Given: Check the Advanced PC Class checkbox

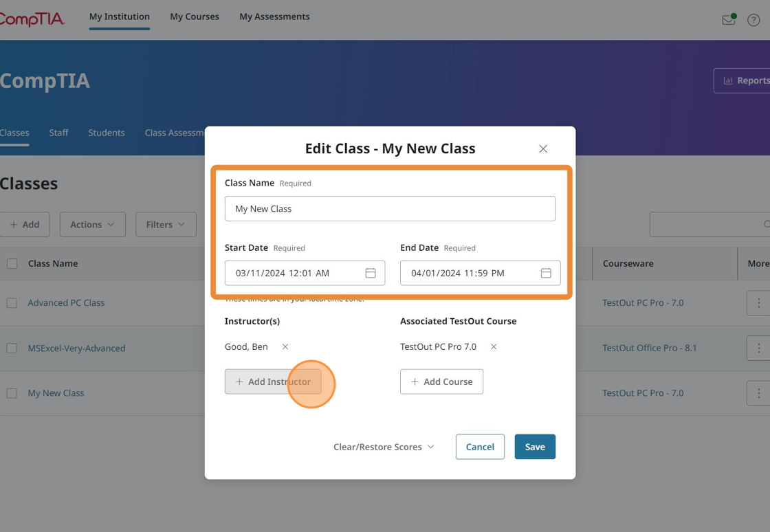Looking at the screenshot, I should pos(12,303).
